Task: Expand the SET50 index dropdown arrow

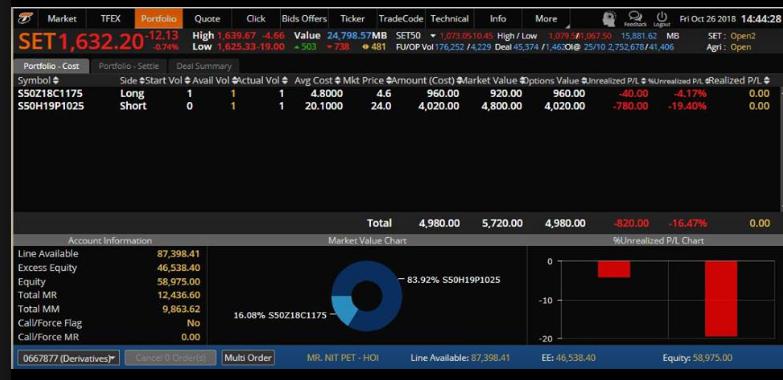Action: (432, 36)
